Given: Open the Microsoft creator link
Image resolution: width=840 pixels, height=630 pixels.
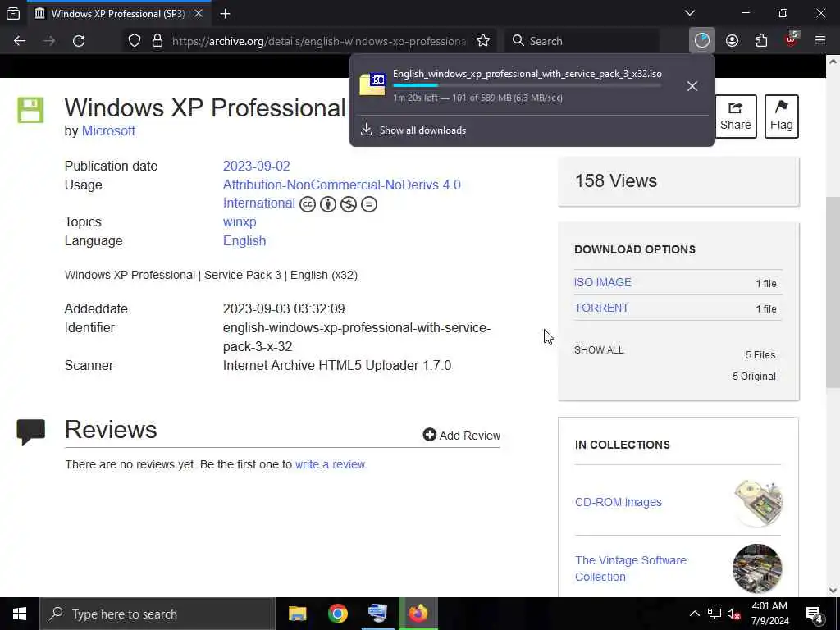Looking at the screenshot, I should [108, 130].
